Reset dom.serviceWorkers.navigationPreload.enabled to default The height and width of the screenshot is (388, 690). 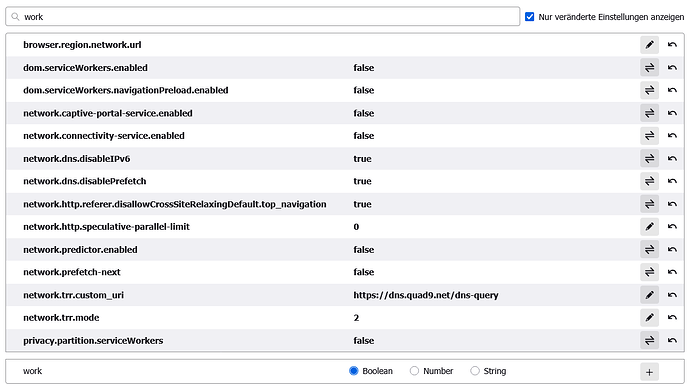click(672, 90)
